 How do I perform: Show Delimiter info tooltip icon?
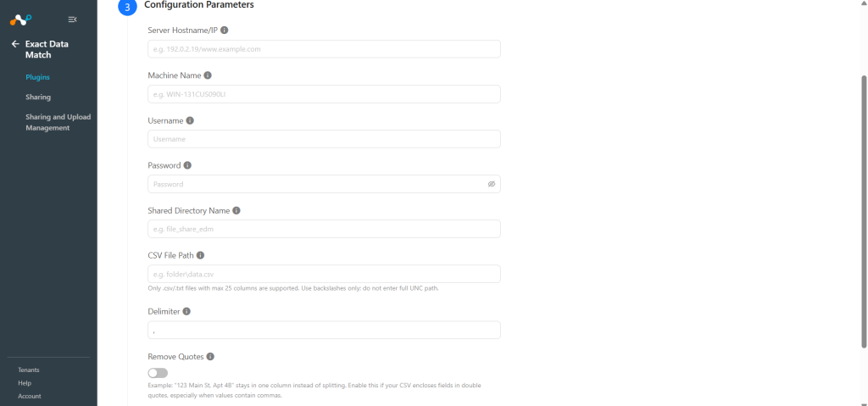pos(186,311)
